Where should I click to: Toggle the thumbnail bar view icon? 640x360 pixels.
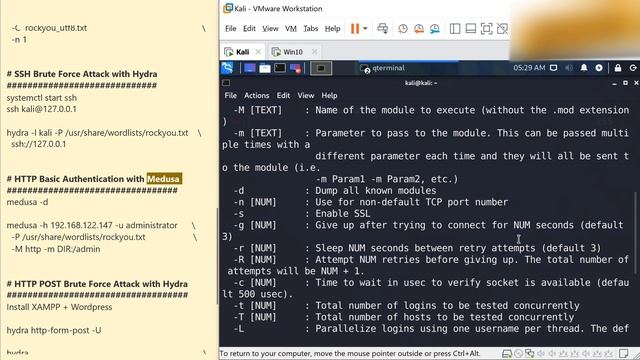click(471, 29)
